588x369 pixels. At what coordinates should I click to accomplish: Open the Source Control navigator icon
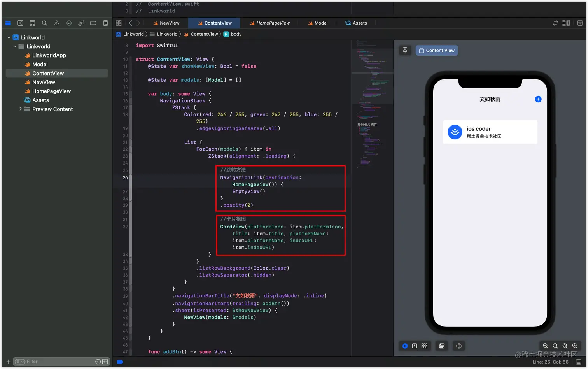pos(20,23)
